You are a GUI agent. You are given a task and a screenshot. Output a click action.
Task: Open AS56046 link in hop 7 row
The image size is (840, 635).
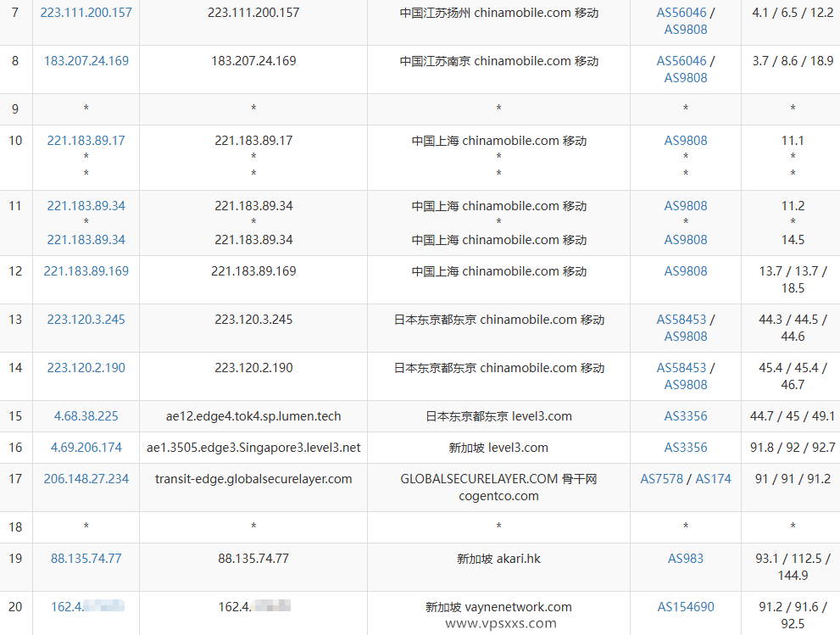[x=681, y=13]
